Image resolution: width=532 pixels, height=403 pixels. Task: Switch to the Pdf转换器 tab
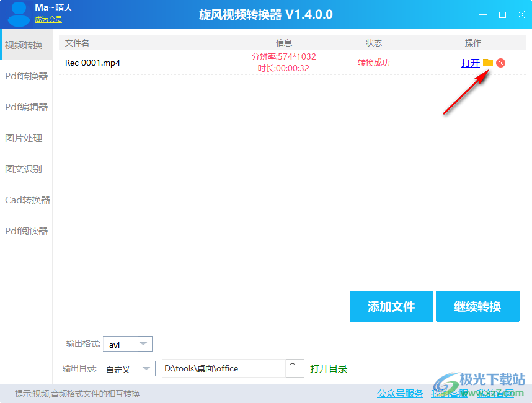(x=25, y=76)
